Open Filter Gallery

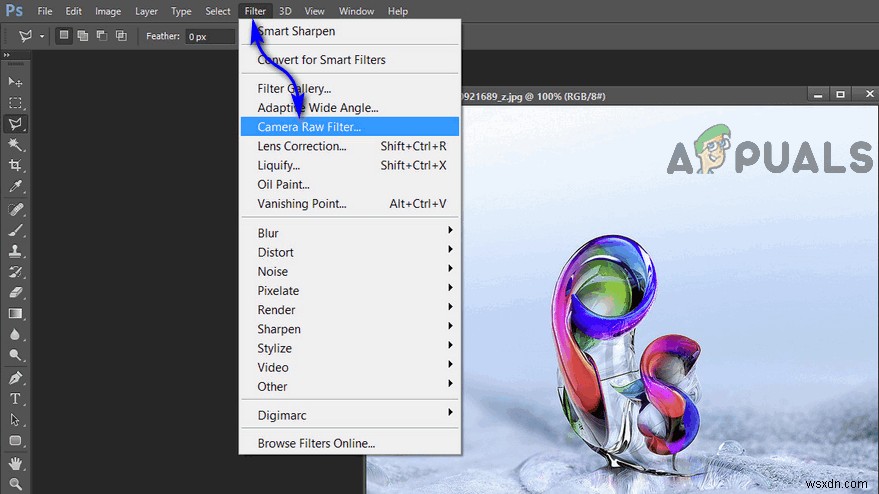pyautogui.click(x=350, y=89)
